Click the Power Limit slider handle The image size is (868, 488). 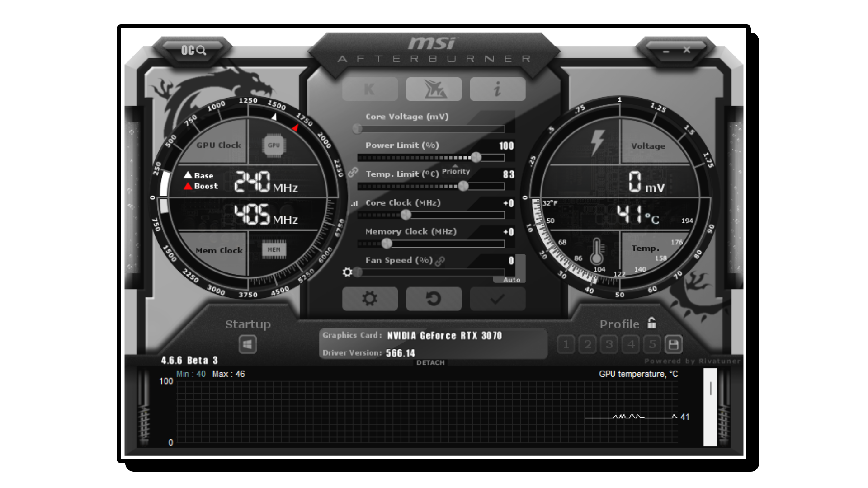pos(476,158)
